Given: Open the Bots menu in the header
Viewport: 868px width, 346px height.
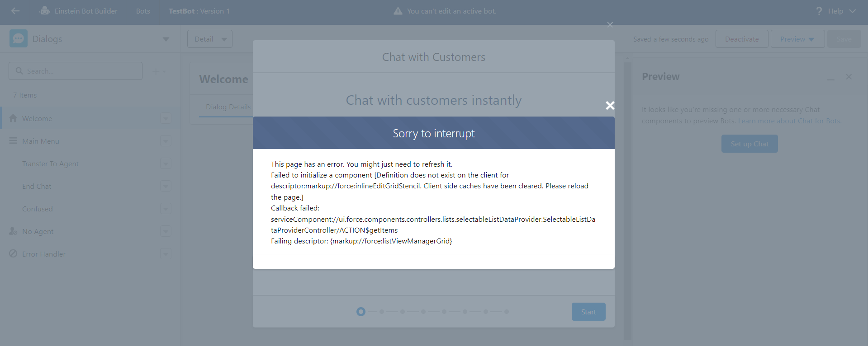Looking at the screenshot, I should pos(143,11).
